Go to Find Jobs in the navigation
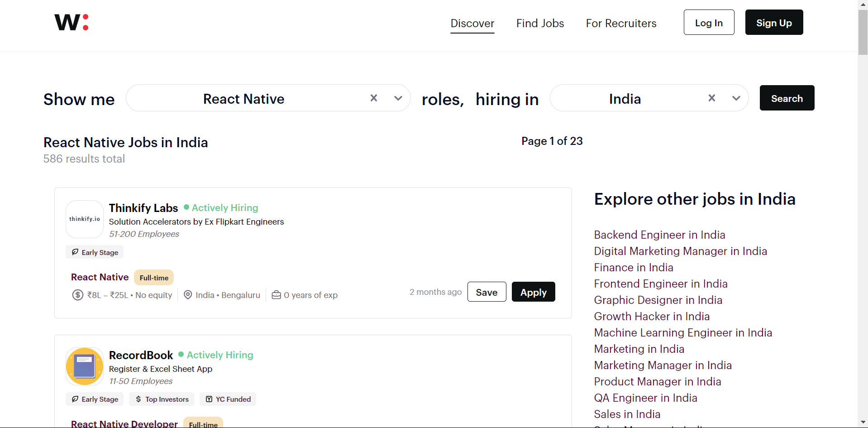Viewport: 868px width, 428px height. pos(540,24)
